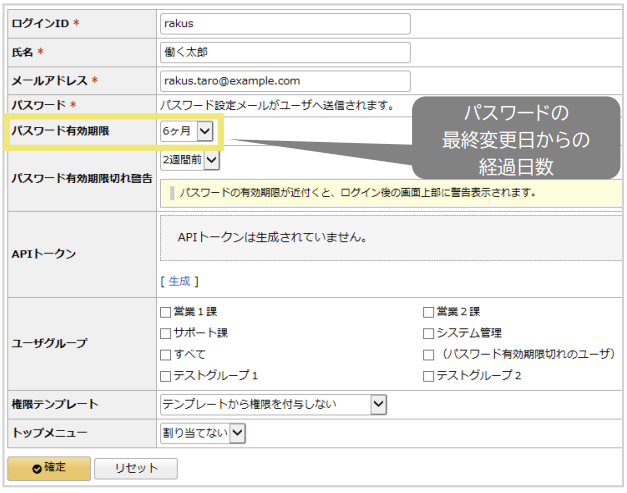Screen dimensions: 627x493
Task: Click the 生成 link for API token
Action: click(180, 281)
